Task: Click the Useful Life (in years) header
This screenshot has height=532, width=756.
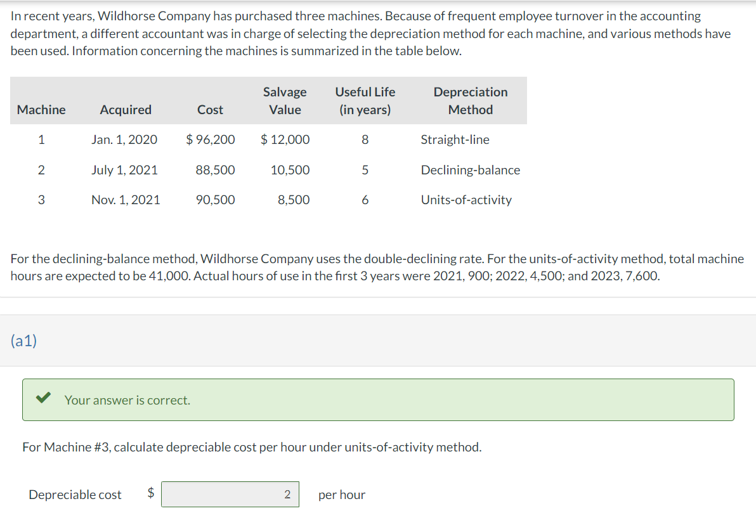Action: pyautogui.click(x=365, y=101)
